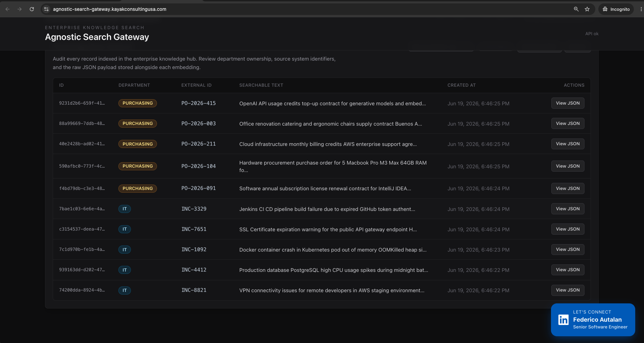Click the zoom magnifier icon in address bar
The image size is (644, 343).
[576, 9]
